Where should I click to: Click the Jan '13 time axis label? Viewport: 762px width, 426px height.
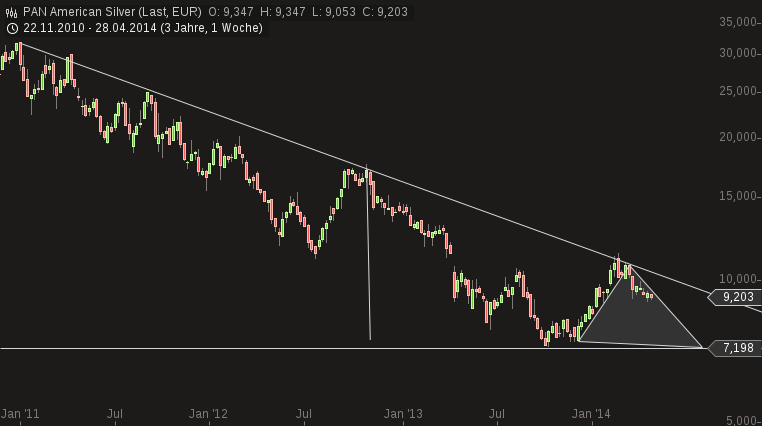point(403,414)
